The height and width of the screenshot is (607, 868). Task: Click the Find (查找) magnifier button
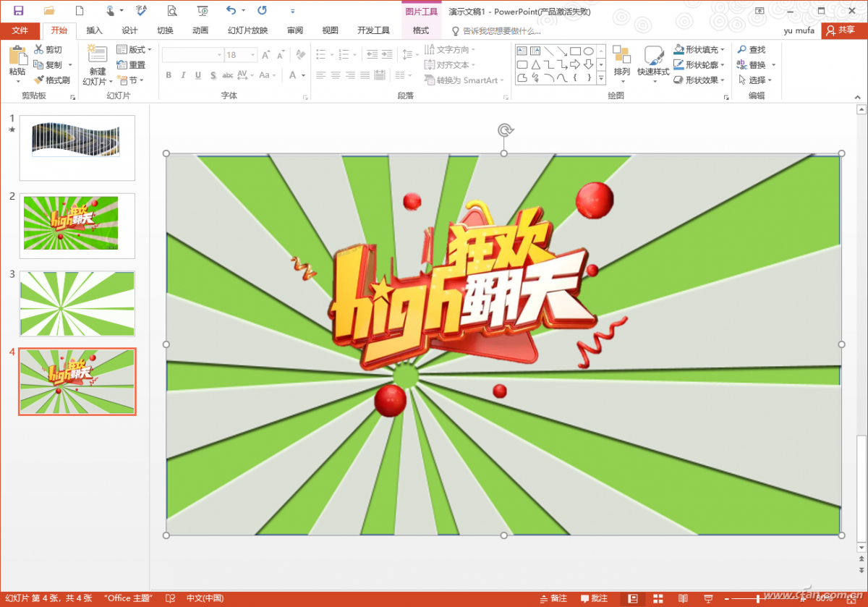(x=751, y=50)
